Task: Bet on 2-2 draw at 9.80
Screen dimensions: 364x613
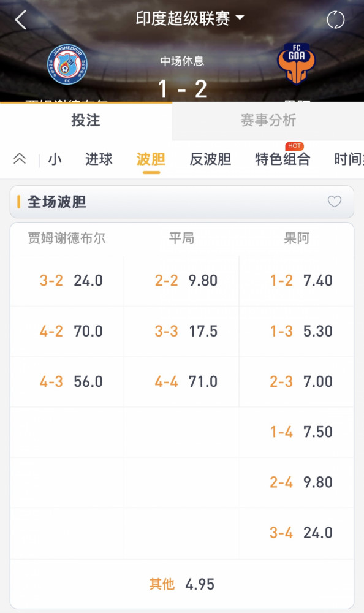Action: 182,281
